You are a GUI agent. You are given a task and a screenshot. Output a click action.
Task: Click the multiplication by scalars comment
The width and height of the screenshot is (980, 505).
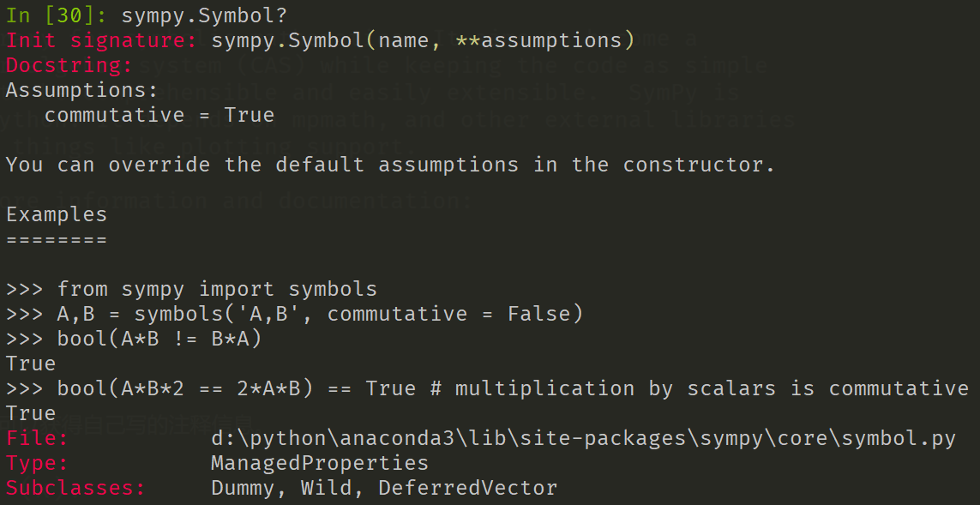coord(699,388)
